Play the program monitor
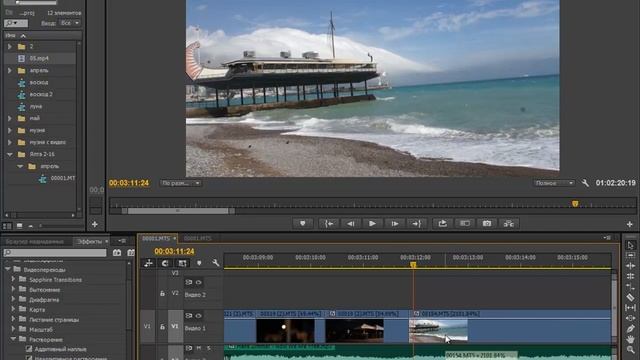This screenshot has width=640, height=360. tap(372, 223)
